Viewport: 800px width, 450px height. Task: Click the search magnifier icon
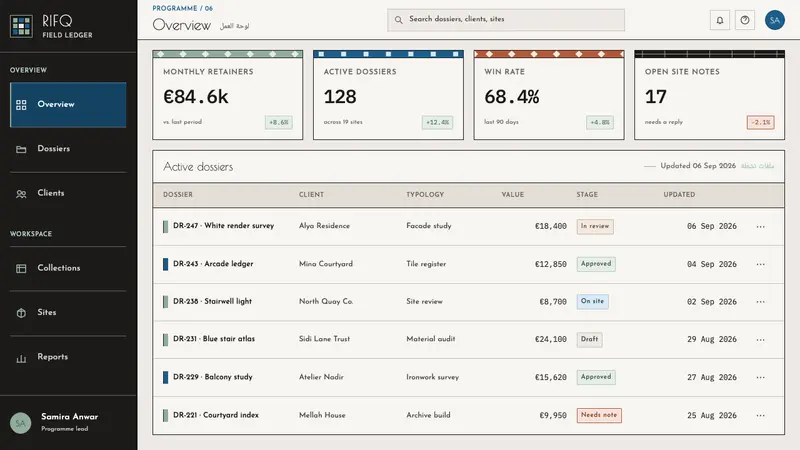(398, 20)
